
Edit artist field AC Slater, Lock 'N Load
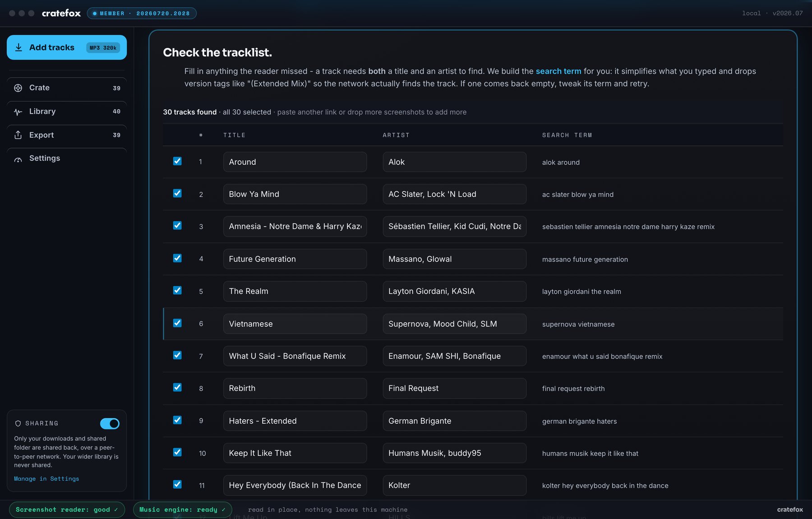455,194
